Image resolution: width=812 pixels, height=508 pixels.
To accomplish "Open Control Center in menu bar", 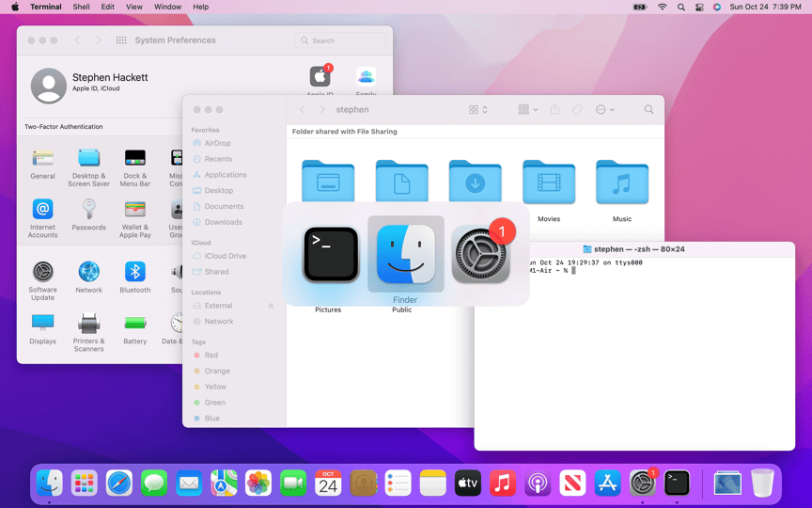I will [699, 7].
